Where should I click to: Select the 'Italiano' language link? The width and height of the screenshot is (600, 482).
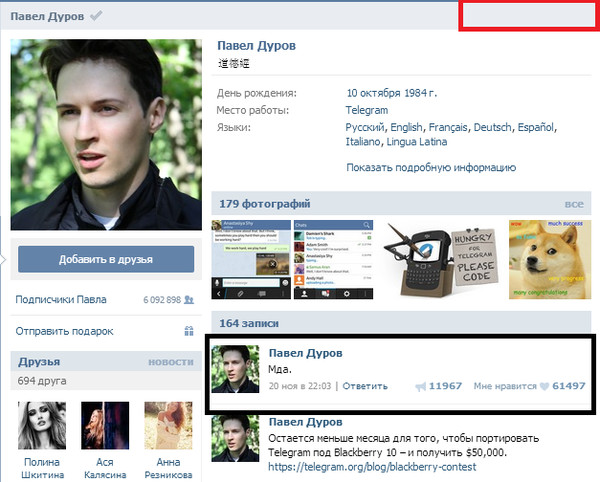tap(363, 142)
